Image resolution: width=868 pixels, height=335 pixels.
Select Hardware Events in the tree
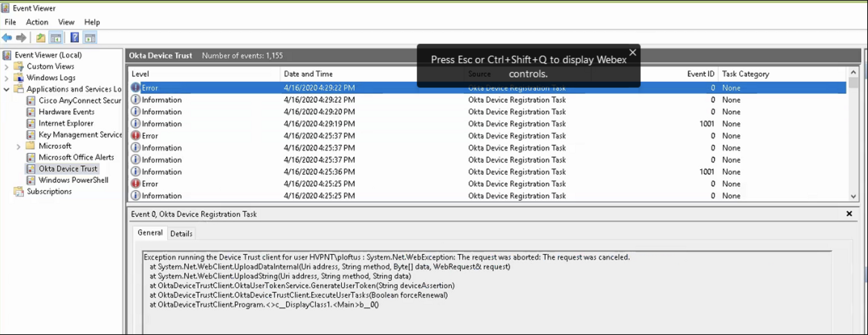click(67, 112)
